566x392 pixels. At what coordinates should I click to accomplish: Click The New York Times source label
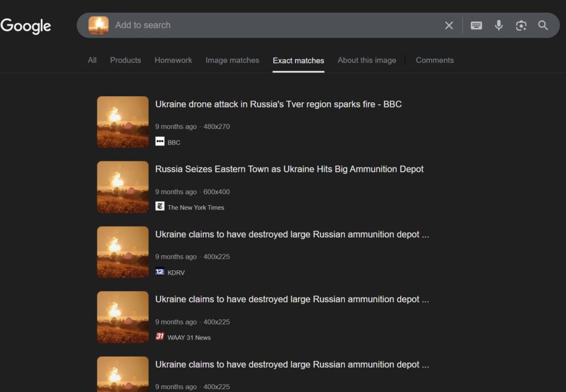click(196, 207)
